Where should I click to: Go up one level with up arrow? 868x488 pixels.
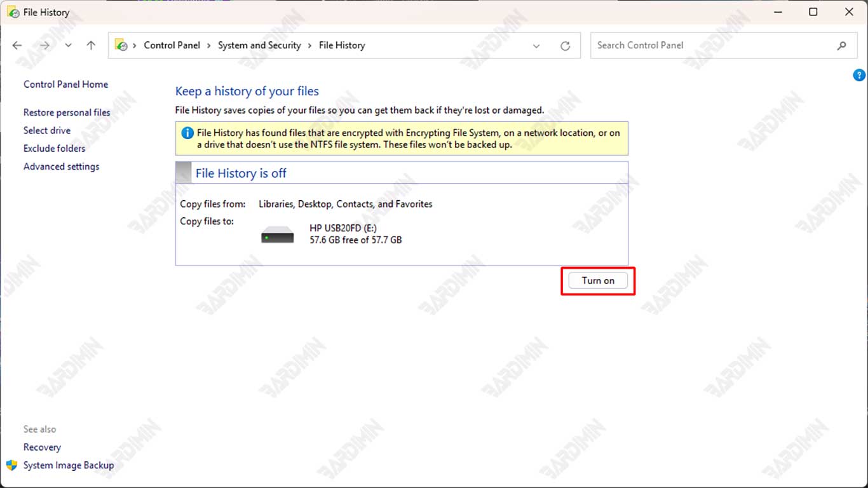(91, 45)
